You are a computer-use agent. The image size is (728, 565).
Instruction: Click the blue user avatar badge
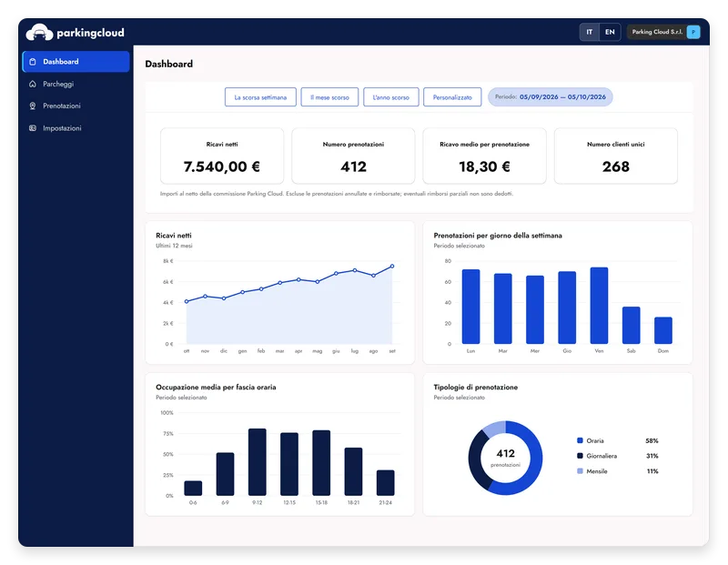[x=693, y=32]
